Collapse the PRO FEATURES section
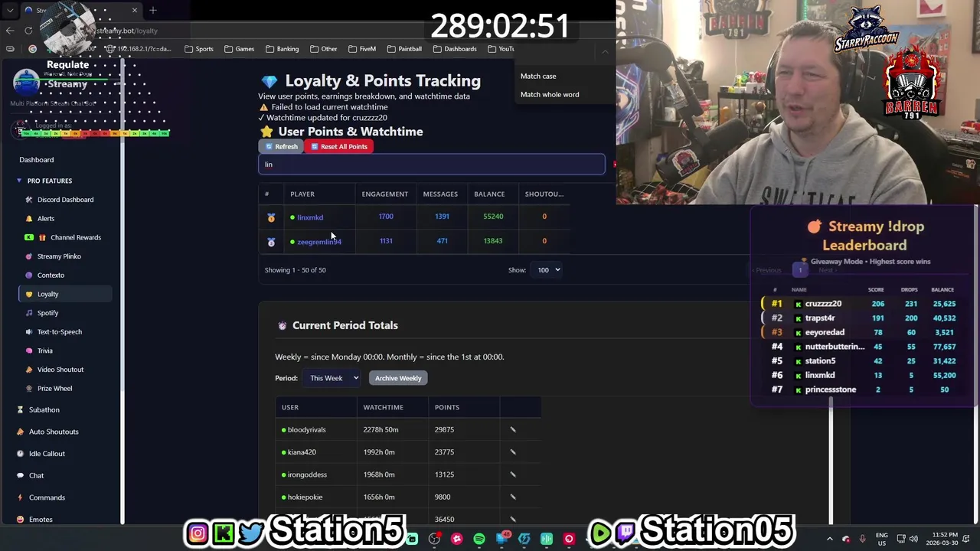 click(44, 181)
